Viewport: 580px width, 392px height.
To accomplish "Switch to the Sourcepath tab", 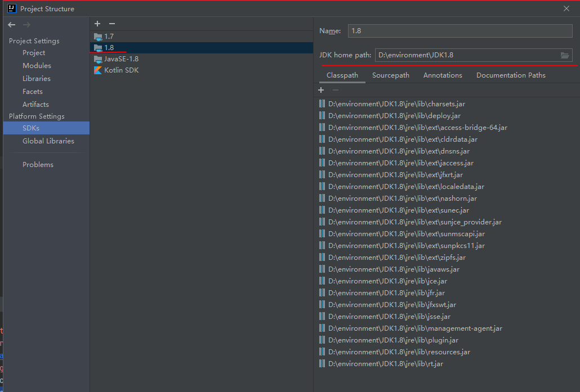I will 390,75.
